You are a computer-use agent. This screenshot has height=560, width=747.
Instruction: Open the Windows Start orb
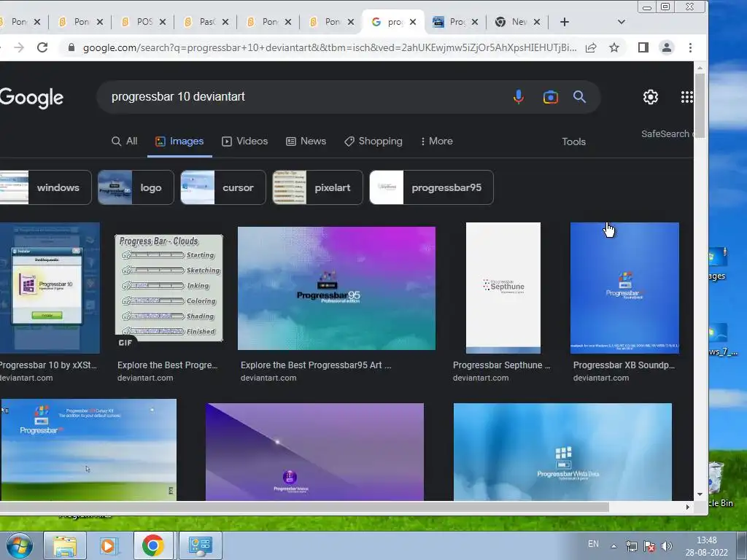tap(20, 545)
